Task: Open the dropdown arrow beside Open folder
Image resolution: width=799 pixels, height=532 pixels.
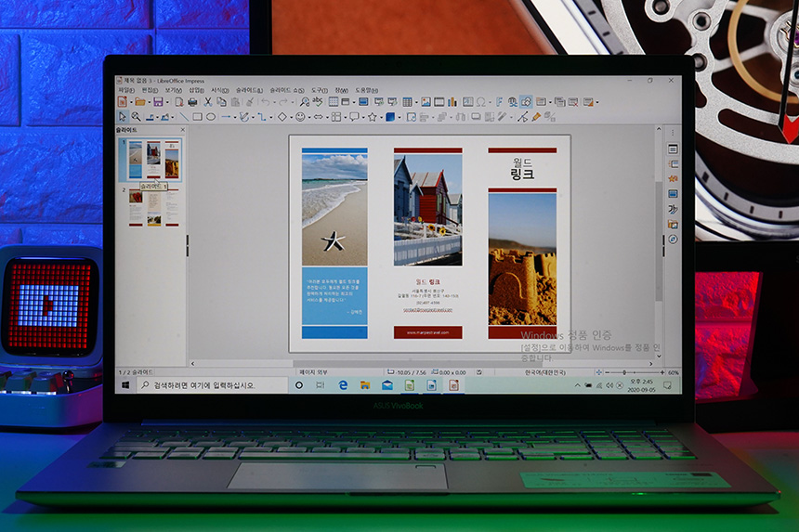Action: (149, 102)
